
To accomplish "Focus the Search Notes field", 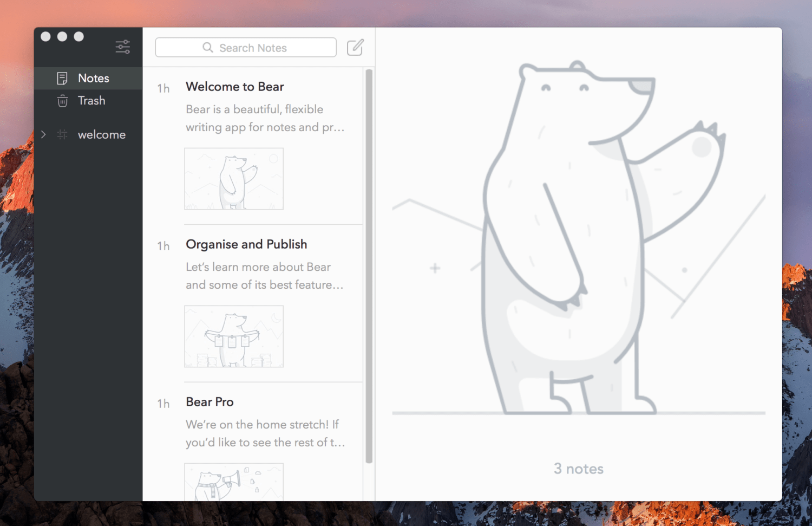I will point(253,48).
